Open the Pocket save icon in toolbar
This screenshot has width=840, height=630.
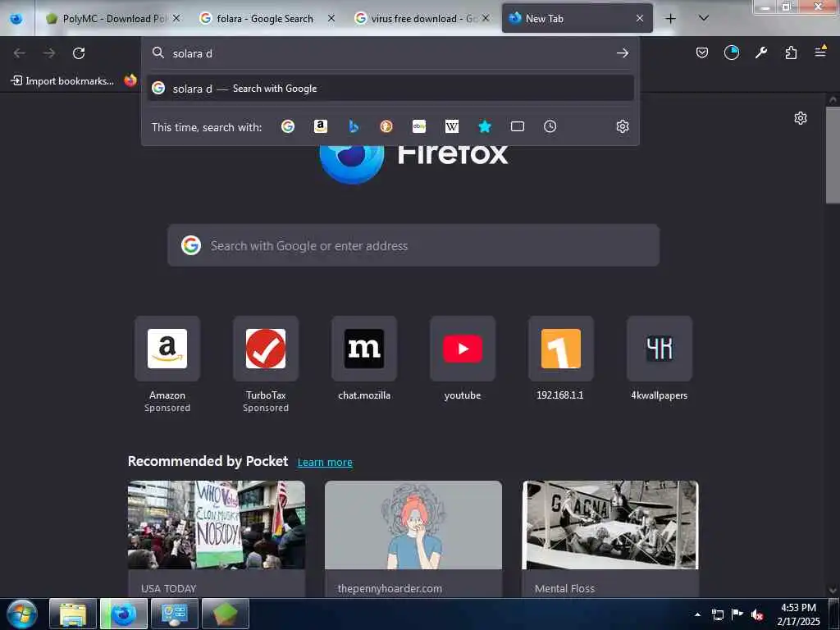(x=702, y=52)
